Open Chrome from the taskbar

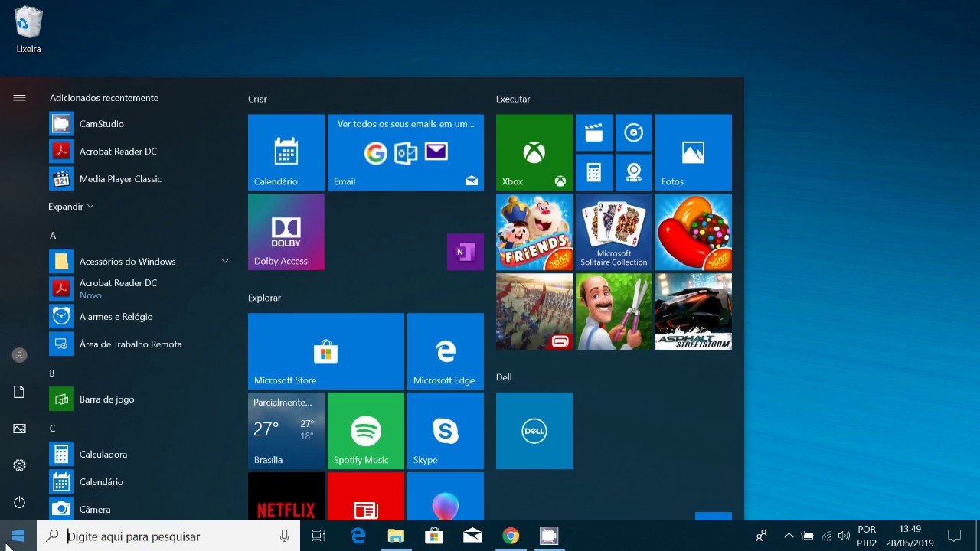(511, 536)
